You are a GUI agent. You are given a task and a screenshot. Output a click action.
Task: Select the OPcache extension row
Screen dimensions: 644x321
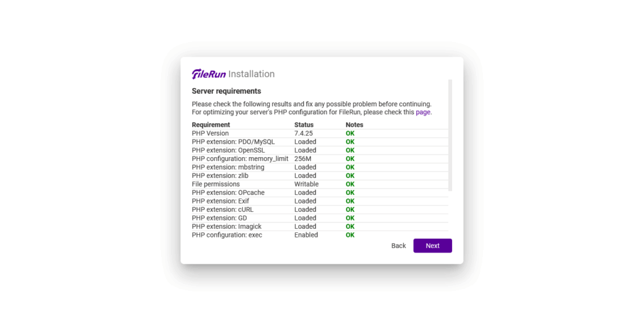point(320,192)
